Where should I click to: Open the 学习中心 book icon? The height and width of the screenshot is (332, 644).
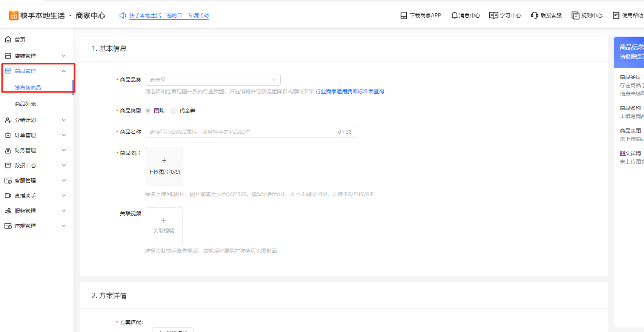point(493,15)
